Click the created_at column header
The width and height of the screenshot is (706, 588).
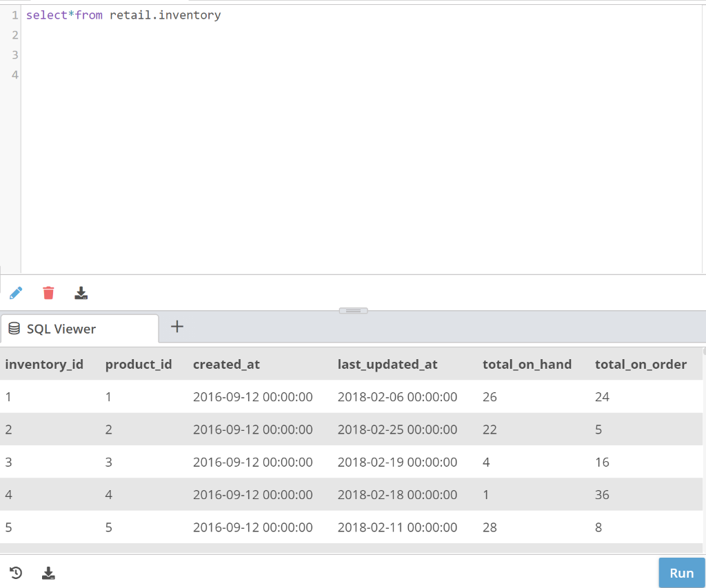226,364
